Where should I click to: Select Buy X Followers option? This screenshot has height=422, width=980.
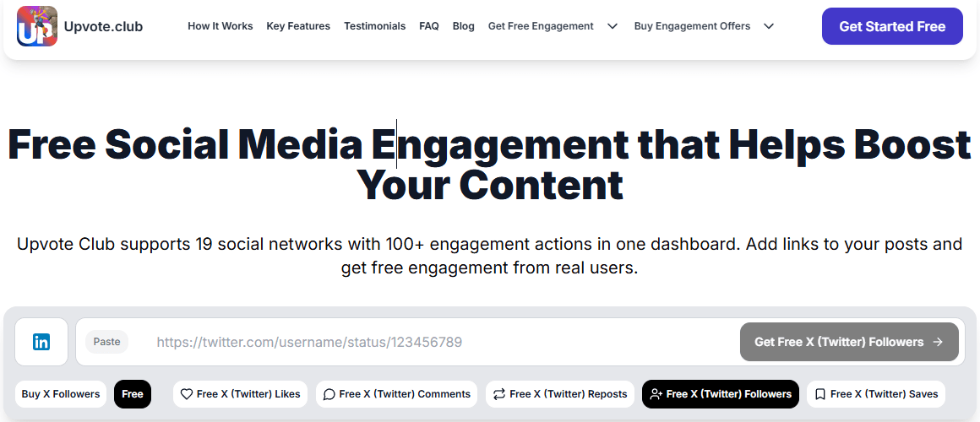pyautogui.click(x=61, y=394)
